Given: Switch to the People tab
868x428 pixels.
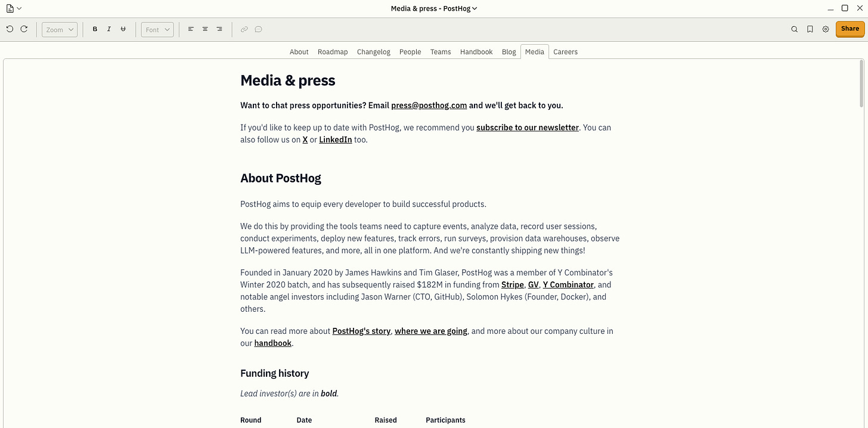Looking at the screenshot, I should (410, 52).
